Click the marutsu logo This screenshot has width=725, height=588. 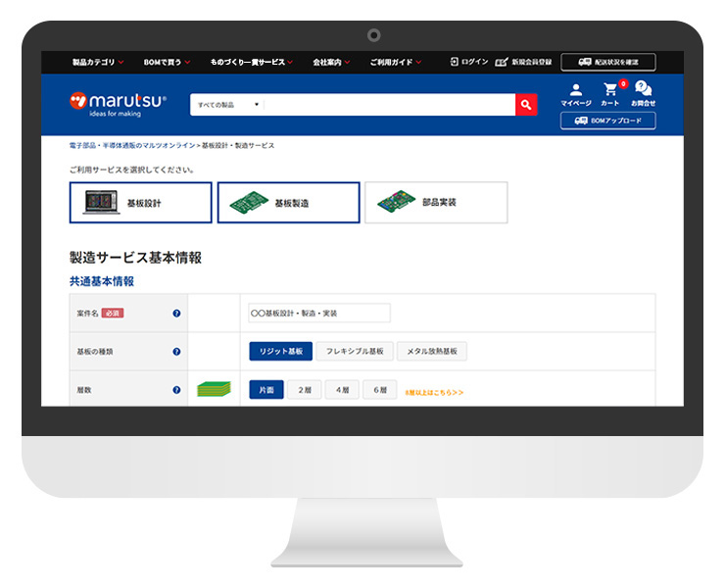(119, 102)
